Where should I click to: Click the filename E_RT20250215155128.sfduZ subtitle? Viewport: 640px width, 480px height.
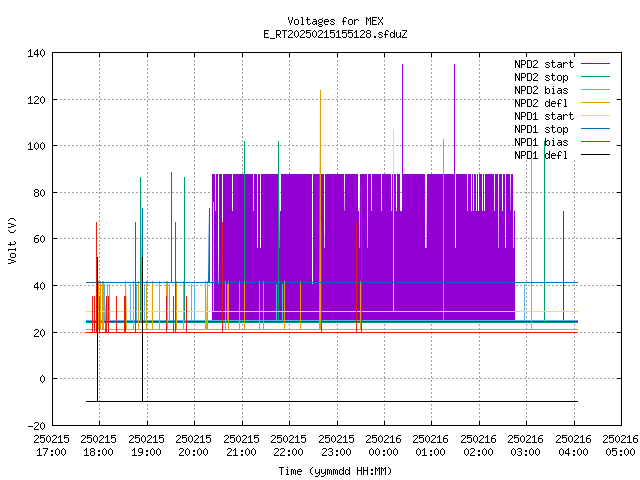click(x=335, y=34)
